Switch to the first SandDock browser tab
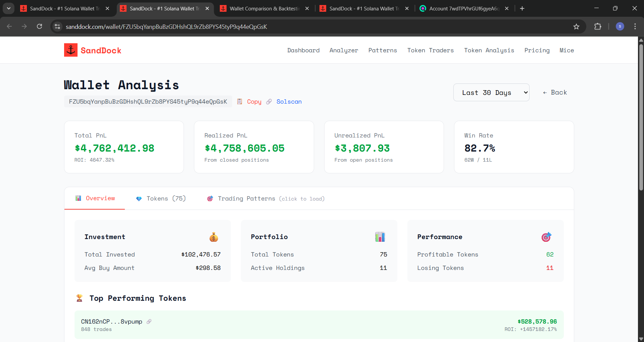Screen dimensions: 644x342 pyautogui.click(x=65, y=8)
